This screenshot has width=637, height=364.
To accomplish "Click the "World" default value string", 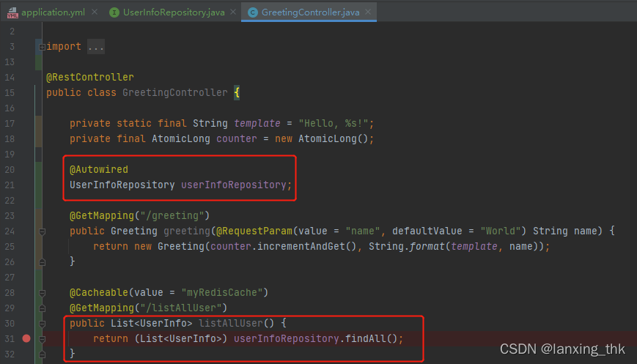I will [501, 231].
